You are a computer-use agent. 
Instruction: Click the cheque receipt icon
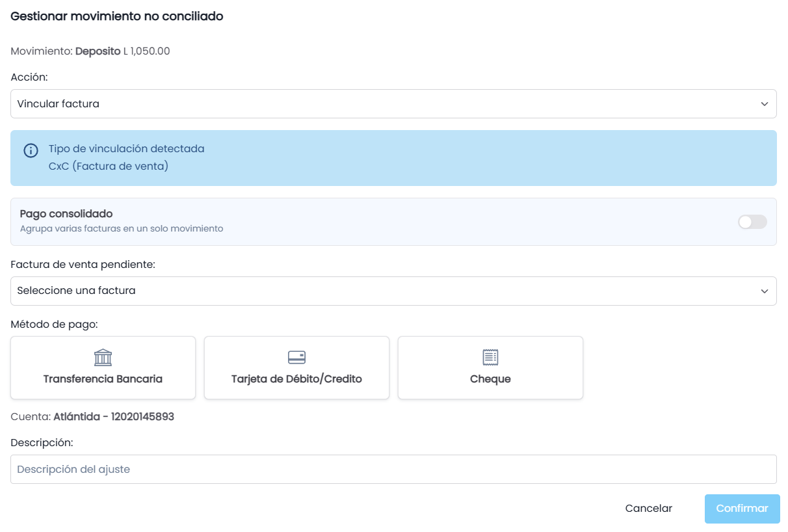pyautogui.click(x=490, y=357)
